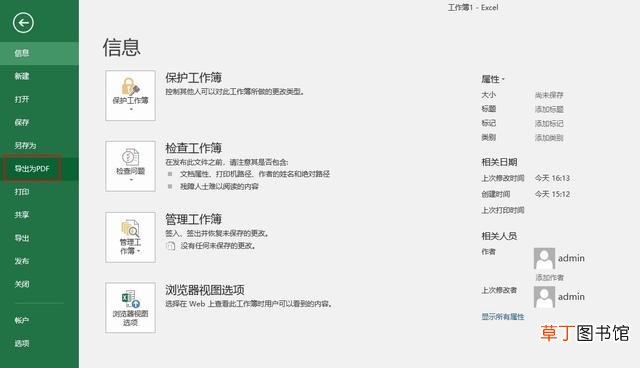Image resolution: width=640 pixels, height=368 pixels.
Task: Choose 另存为 in the sidebar
Action: point(39,145)
